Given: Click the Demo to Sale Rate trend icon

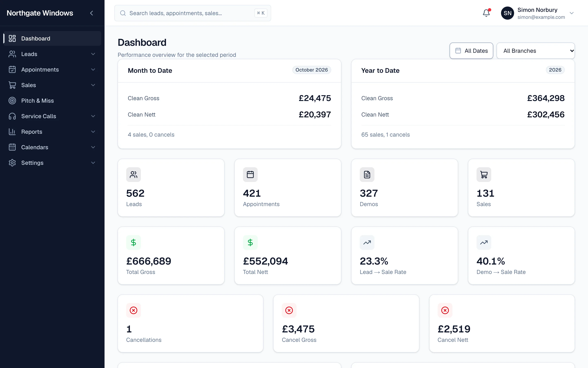Looking at the screenshot, I should [484, 242].
